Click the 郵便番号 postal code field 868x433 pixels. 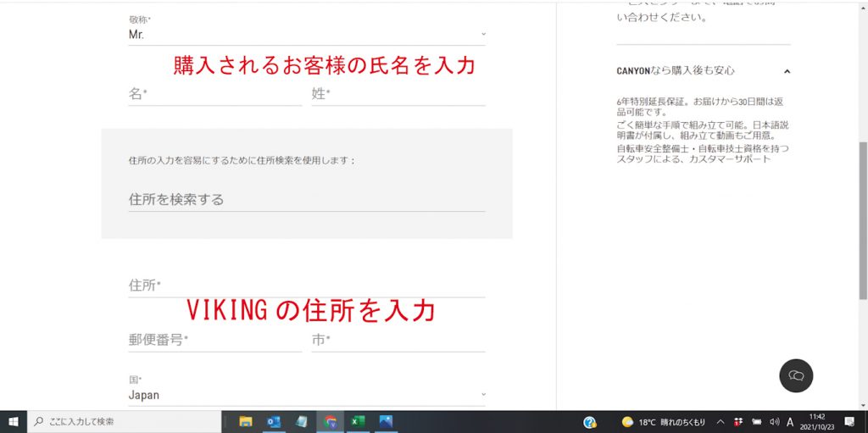214,340
